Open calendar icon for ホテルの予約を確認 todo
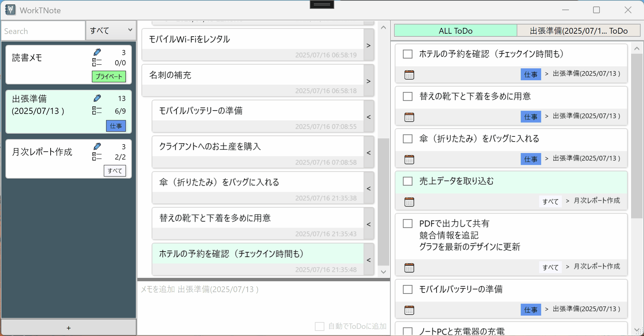644x336 pixels. [x=409, y=75]
